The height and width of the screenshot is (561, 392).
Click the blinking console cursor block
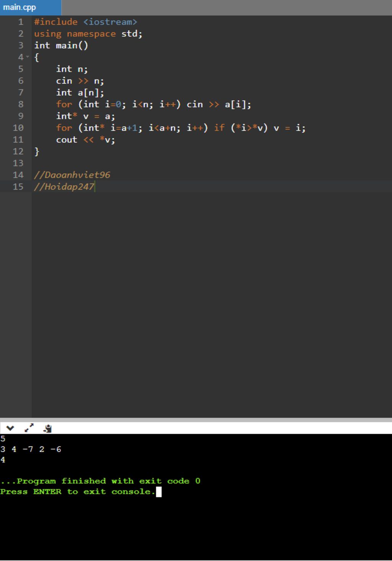pos(159,492)
